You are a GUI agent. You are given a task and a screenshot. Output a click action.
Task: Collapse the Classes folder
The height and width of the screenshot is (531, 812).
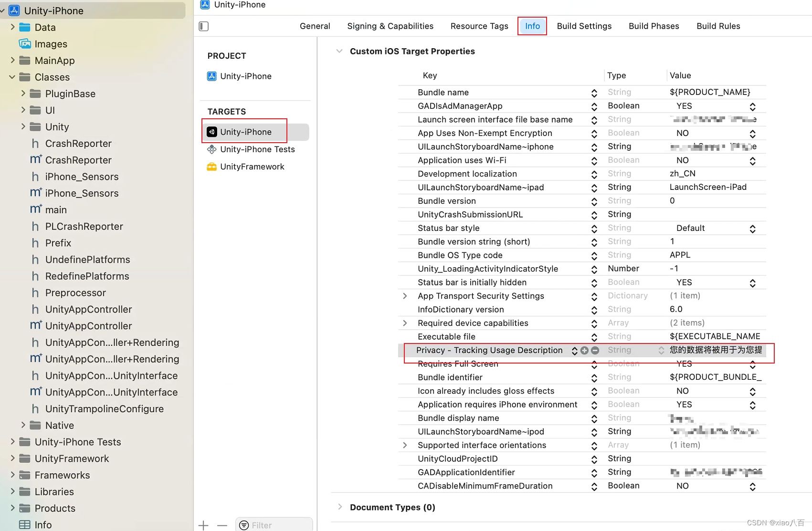12,77
